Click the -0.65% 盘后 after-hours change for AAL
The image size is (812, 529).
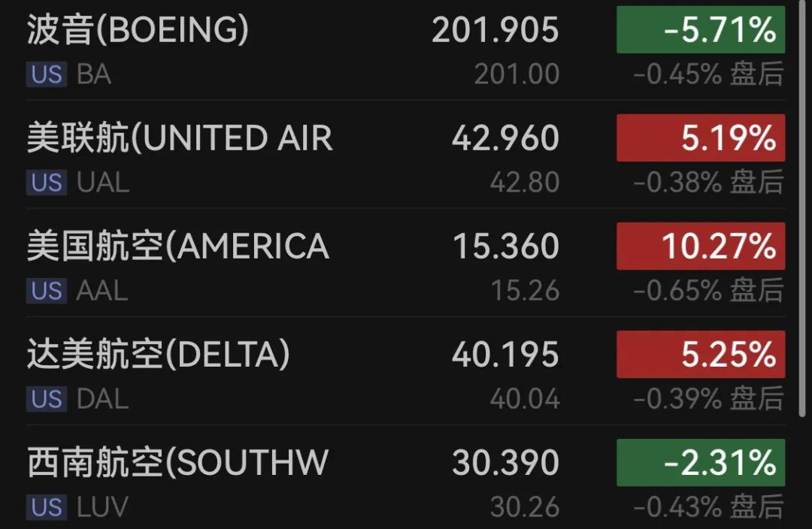coord(708,290)
